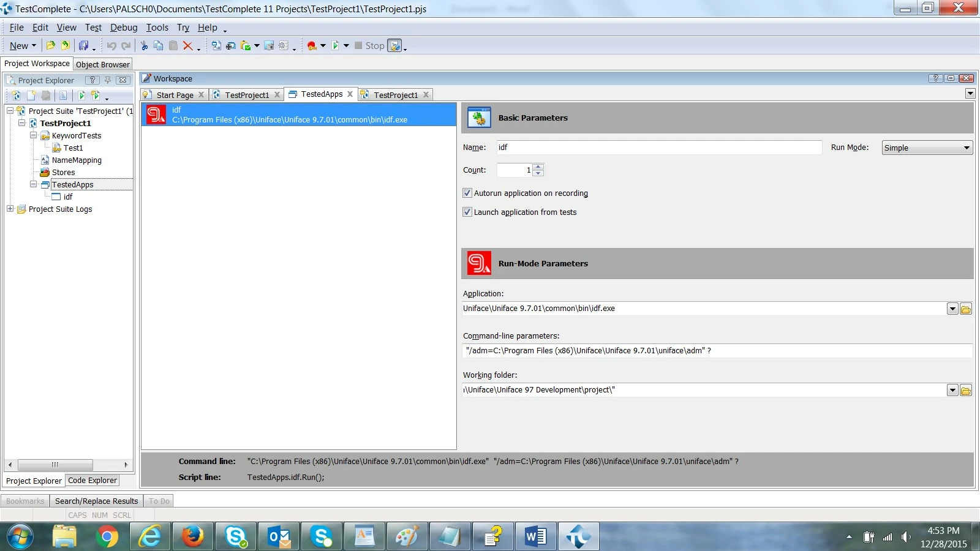Click the help question icon in Project Explorer header

click(92, 80)
